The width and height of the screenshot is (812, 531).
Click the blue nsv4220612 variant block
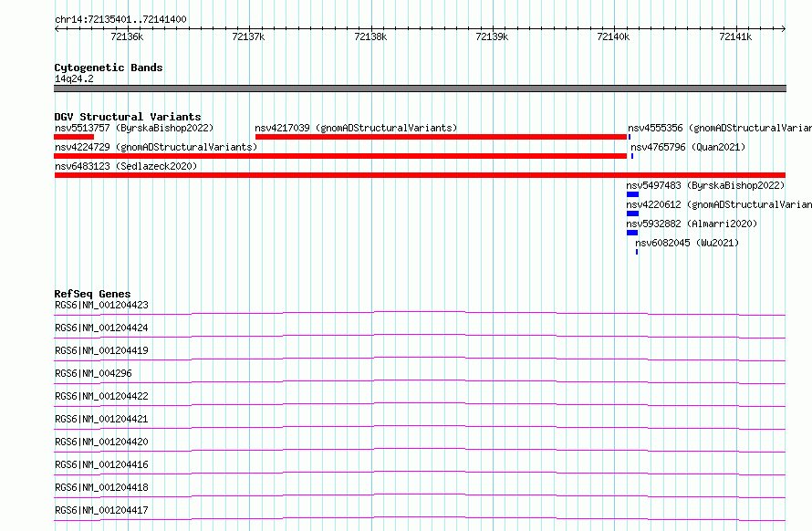[x=632, y=213]
